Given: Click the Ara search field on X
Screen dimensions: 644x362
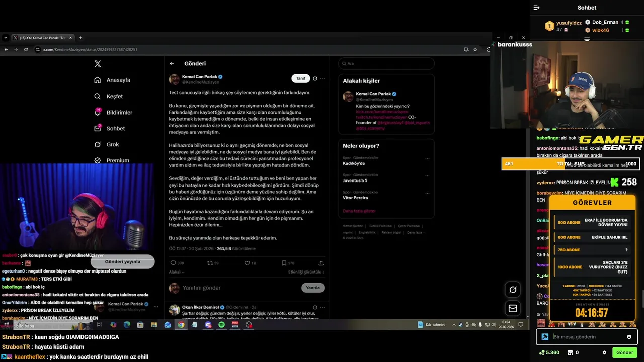Looking at the screenshot, I should 386,63.
